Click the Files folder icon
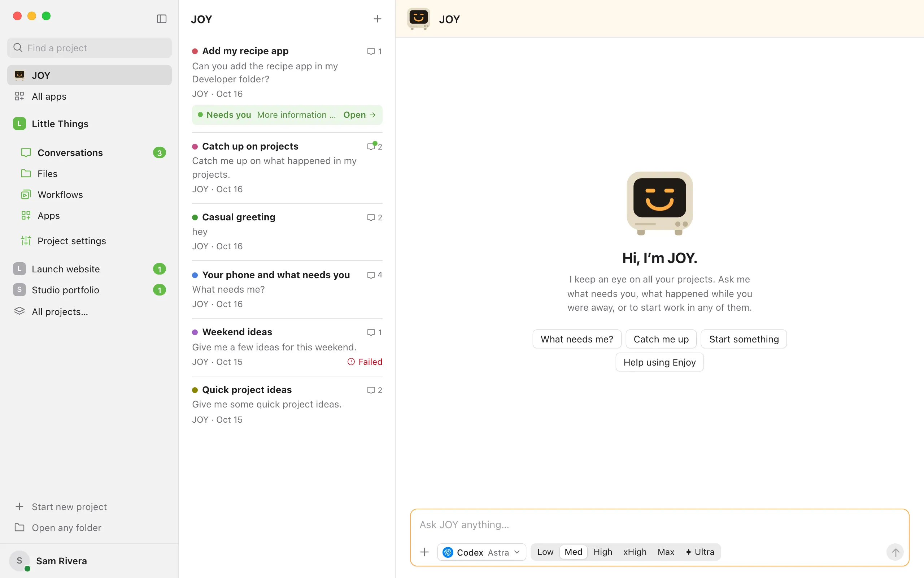The width and height of the screenshot is (924, 578). pos(26,173)
